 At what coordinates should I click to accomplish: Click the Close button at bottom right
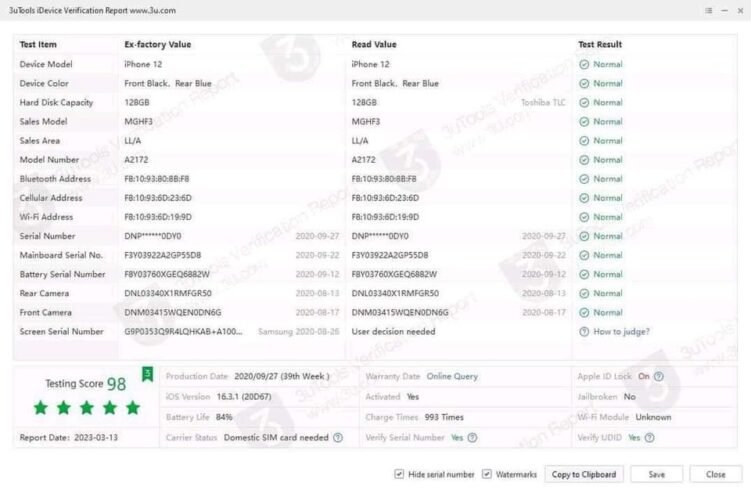[x=715, y=474]
